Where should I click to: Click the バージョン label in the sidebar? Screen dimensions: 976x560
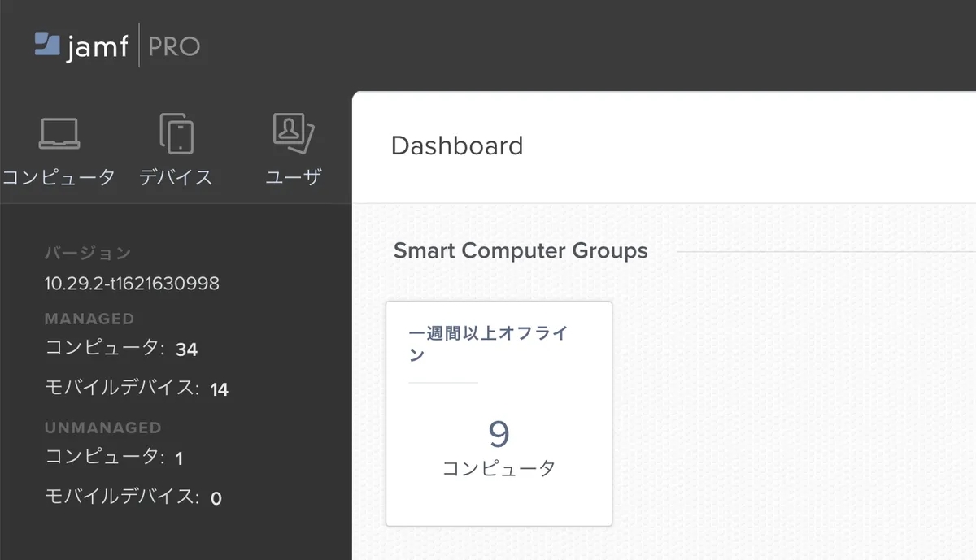pos(87,253)
